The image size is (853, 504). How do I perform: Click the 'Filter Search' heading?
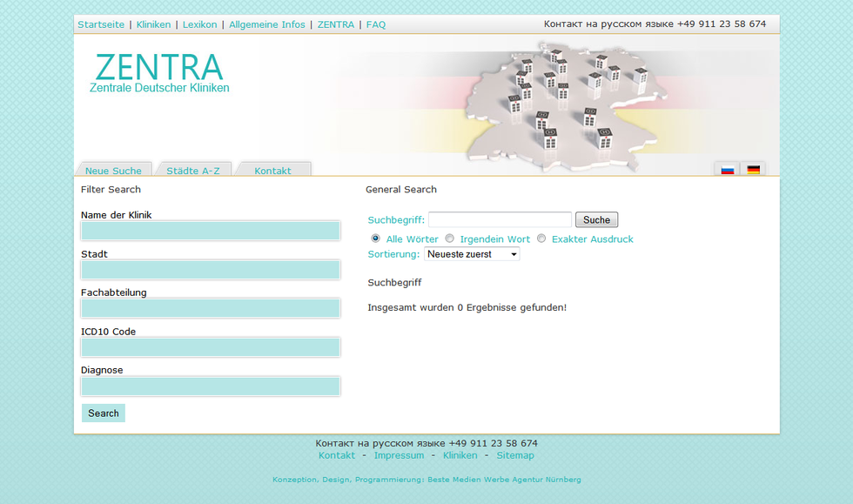tap(111, 190)
